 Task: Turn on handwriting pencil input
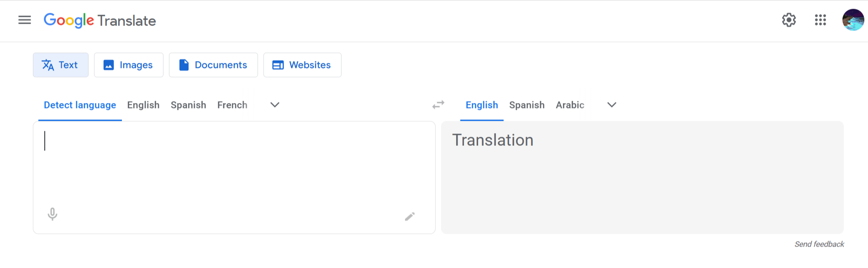(x=410, y=216)
